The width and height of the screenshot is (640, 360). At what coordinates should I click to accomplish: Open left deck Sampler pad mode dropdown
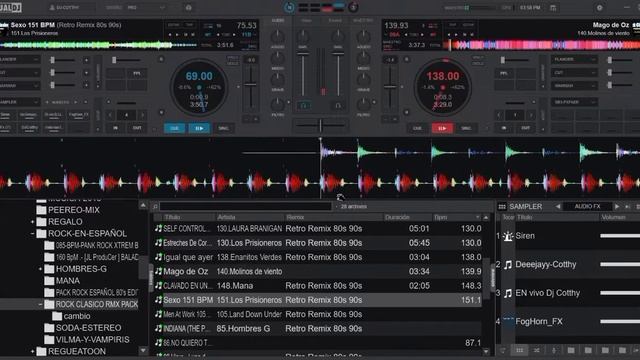(20, 102)
